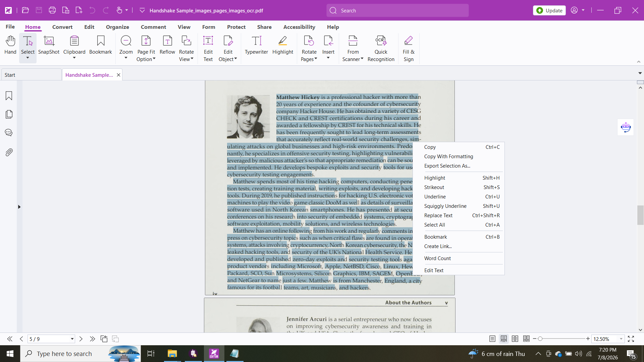Viewport: 644px width, 362px height.
Task: Expand the Select tool dropdown arrow
Action: point(28,58)
